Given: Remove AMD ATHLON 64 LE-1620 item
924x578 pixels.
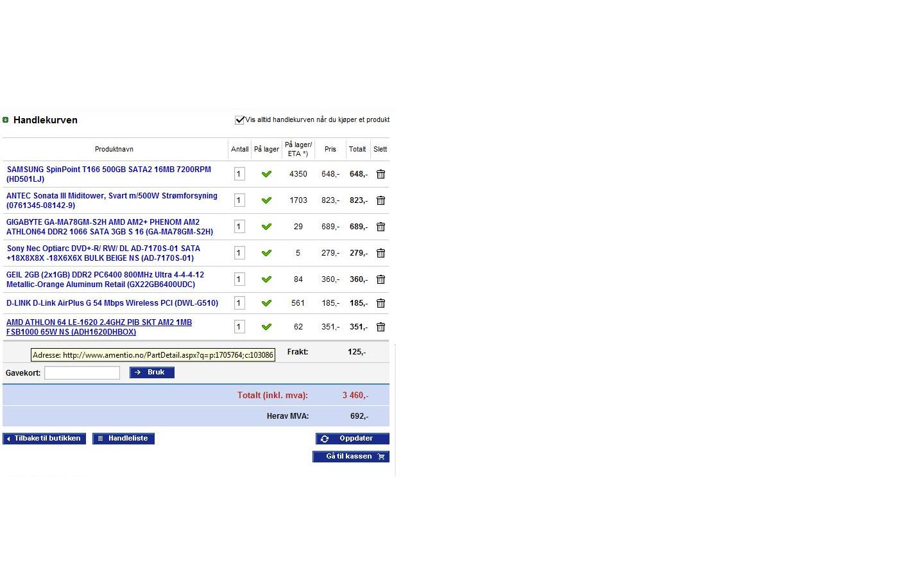Looking at the screenshot, I should pyautogui.click(x=381, y=327).
